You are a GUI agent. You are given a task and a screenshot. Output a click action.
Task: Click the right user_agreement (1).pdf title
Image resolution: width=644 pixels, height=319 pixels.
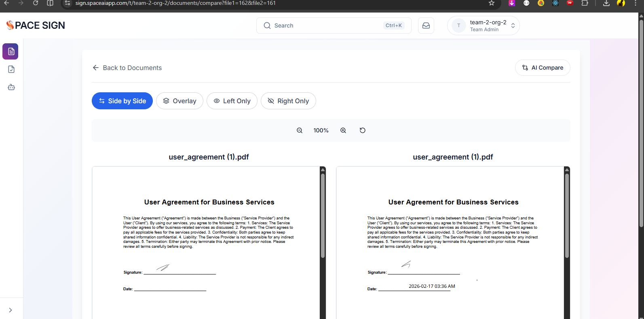[x=453, y=157]
